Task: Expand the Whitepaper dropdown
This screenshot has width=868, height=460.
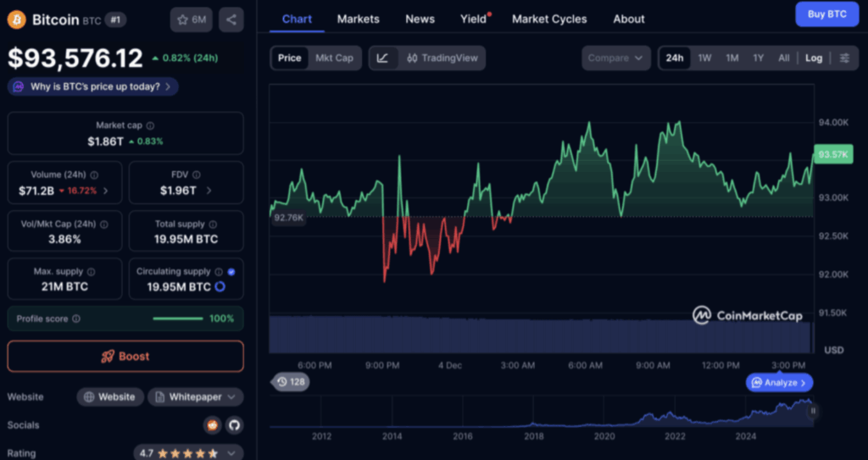Action: [x=196, y=396]
